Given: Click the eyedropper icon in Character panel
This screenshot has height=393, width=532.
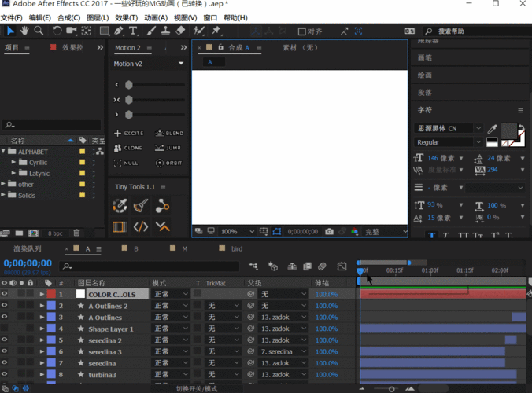Looking at the screenshot, I should [493, 128].
